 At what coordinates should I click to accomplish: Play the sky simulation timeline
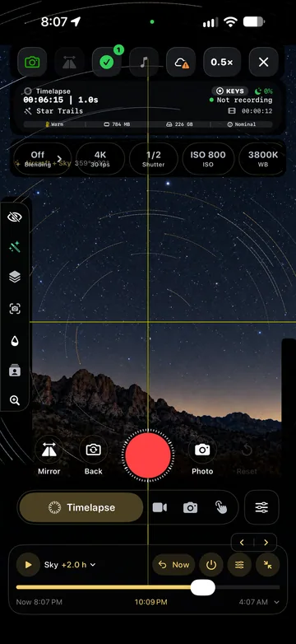pyautogui.click(x=28, y=565)
